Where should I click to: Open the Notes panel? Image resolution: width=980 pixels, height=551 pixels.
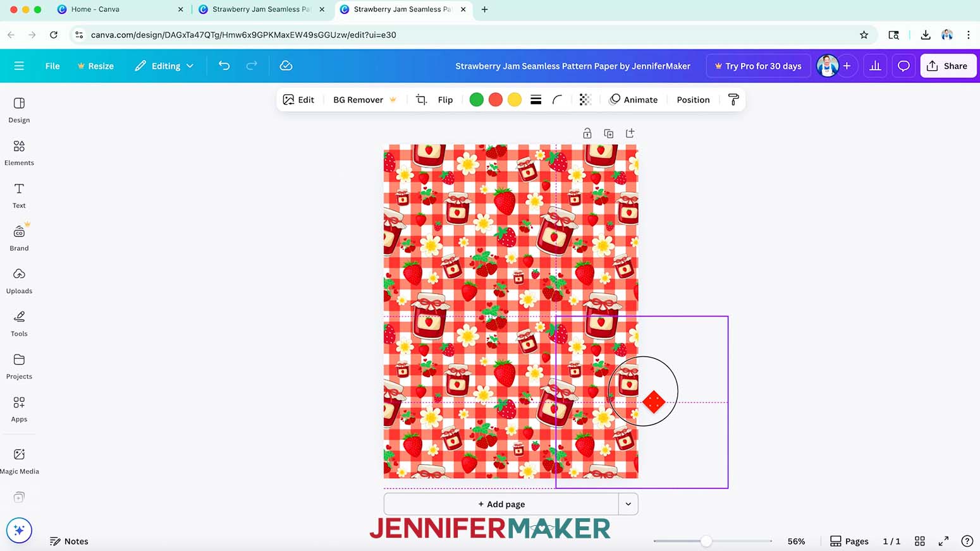click(69, 542)
